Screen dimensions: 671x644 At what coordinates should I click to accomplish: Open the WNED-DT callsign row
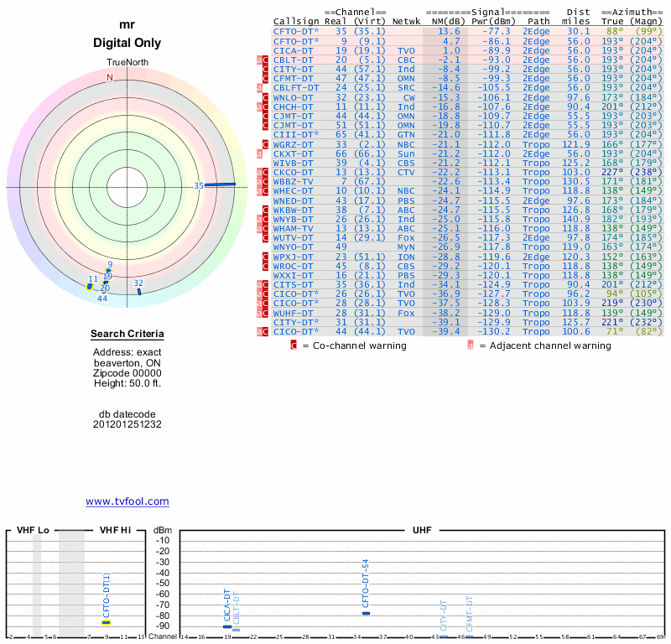click(x=294, y=200)
